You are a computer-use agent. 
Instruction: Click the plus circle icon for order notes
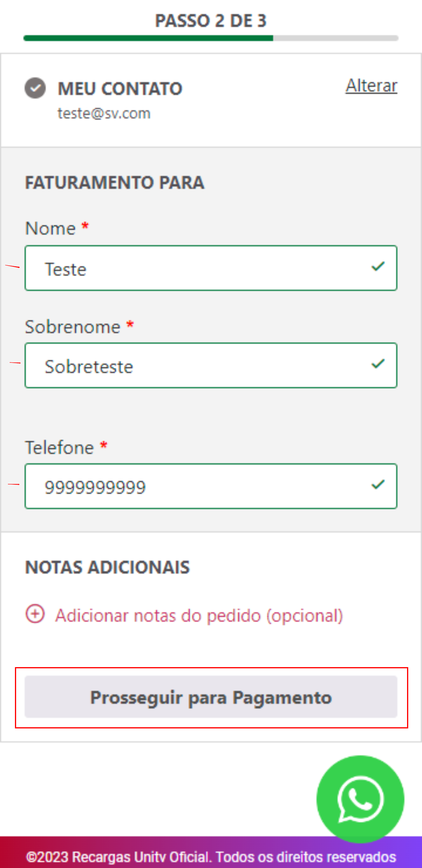(x=35, y=614)
